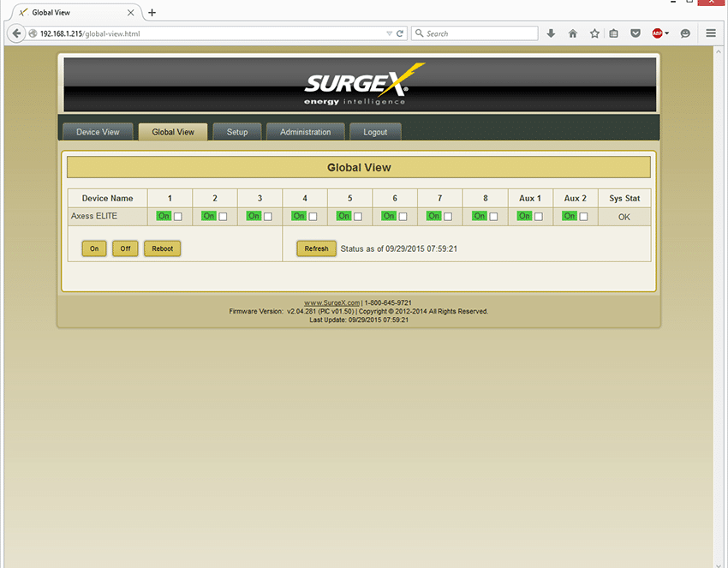The image size is (728, 568).
Task: Turn selected outlets off with Off button
Action: click(125, 248)
